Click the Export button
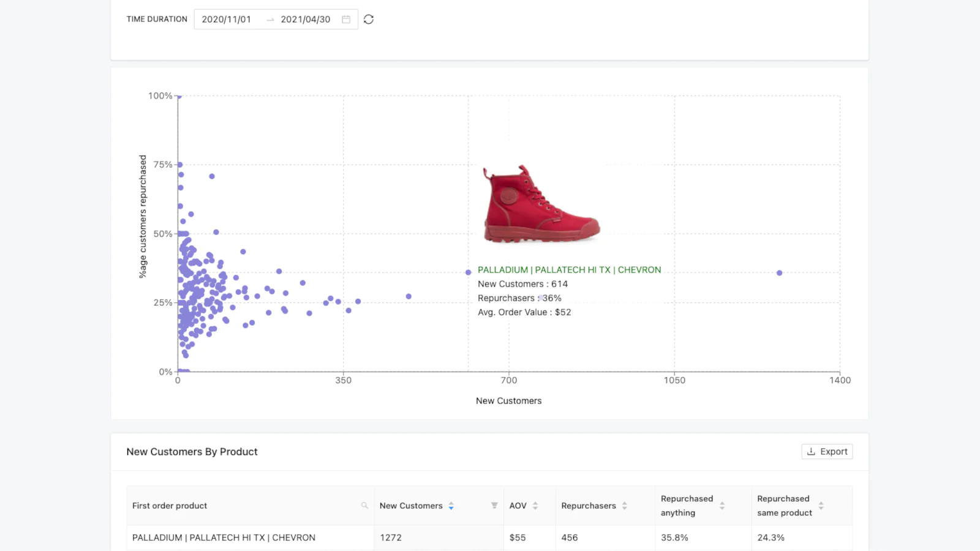Viewport: 980px width, 551px height. (x=827, y=452)
